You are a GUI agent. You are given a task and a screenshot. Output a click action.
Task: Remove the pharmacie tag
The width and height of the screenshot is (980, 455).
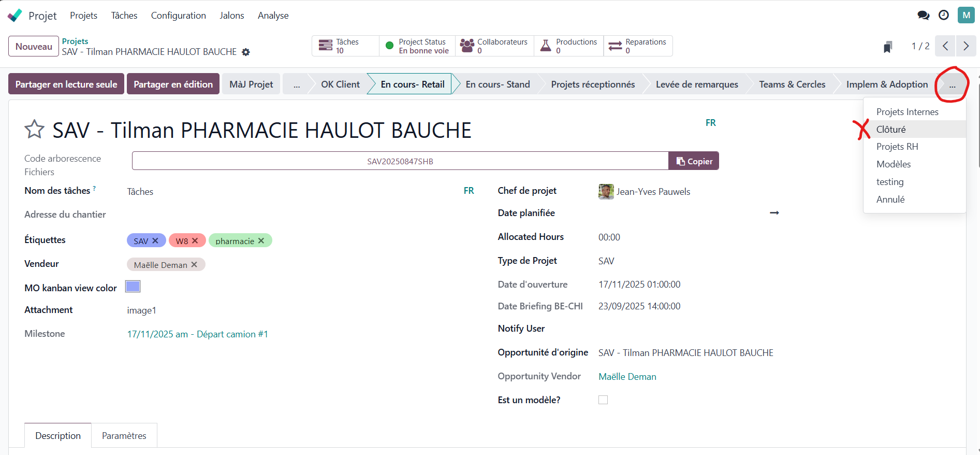tap(261, 241)
